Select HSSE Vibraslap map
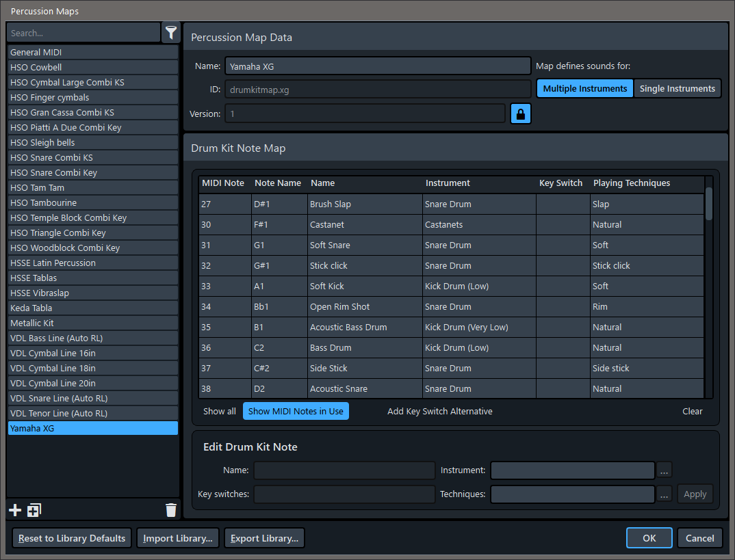The image size is (735, 560). pos(93,293)
